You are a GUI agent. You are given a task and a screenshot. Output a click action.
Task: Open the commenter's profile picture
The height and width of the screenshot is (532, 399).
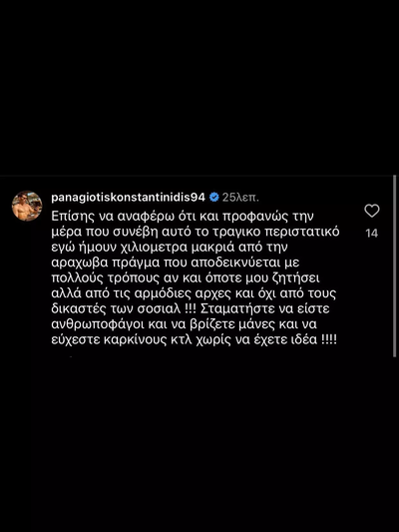[x=27, y=206]
